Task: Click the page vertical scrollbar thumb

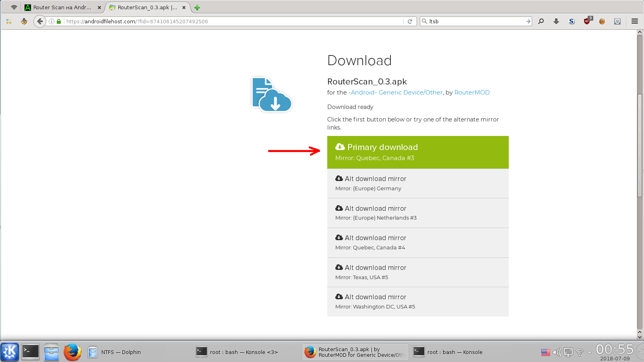Action: [640, 145]
